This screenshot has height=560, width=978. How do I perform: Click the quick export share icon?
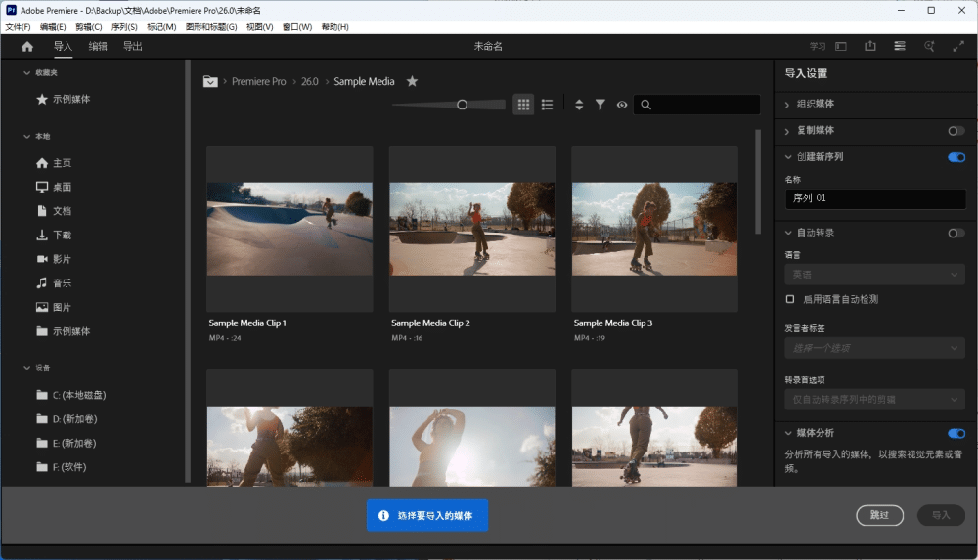click(870, 46)
